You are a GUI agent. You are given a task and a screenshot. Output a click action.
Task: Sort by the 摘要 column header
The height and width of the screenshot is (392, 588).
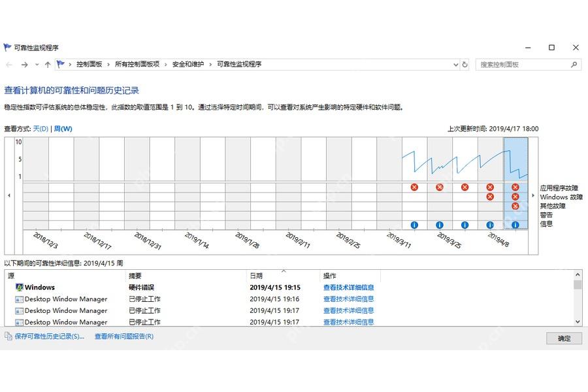point(186,276)
